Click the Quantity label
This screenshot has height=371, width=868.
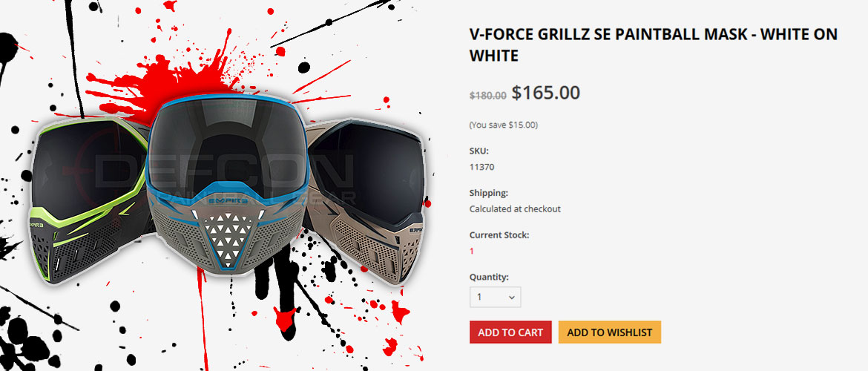click(x=489, y=277)
